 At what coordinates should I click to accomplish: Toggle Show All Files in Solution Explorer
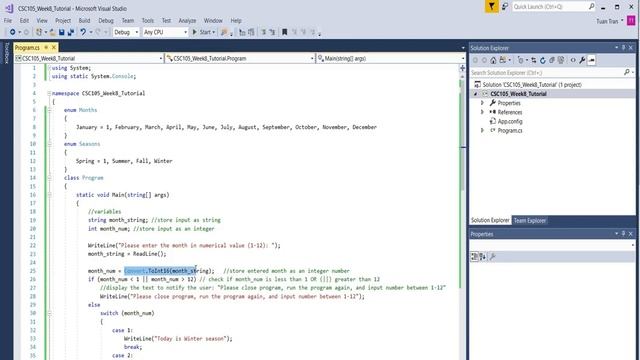[x=561, y=60]
